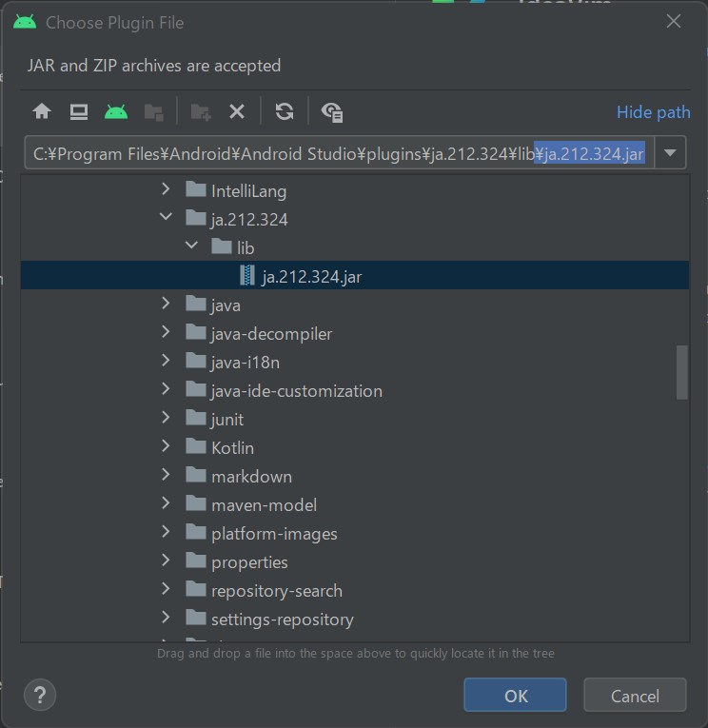This screenshot has height=728, width=708.
Task: Collapse the lib folder node
Action: click(191, 246)
